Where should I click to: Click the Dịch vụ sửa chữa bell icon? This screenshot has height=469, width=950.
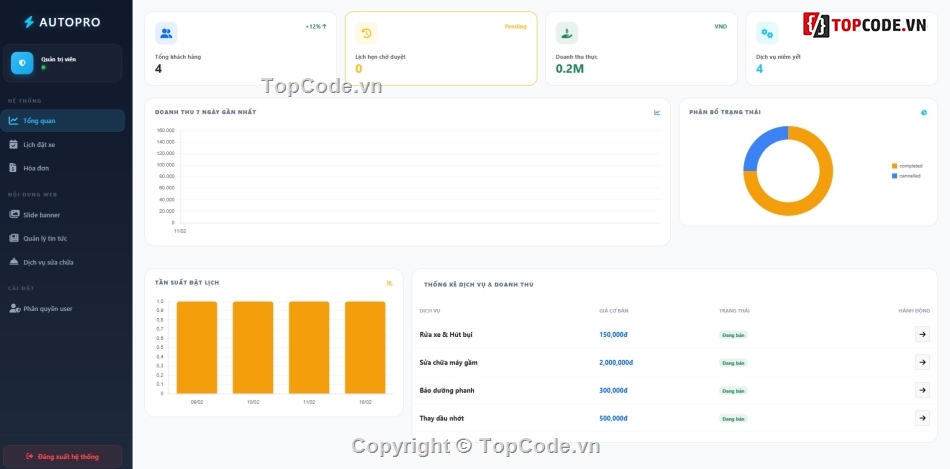pos(14,262)
